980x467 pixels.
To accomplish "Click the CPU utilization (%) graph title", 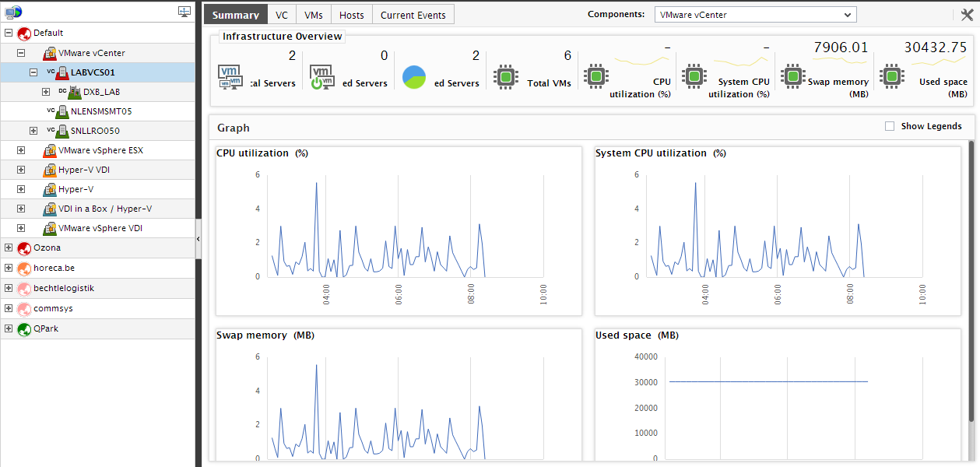I will click(x=262, y=153).
